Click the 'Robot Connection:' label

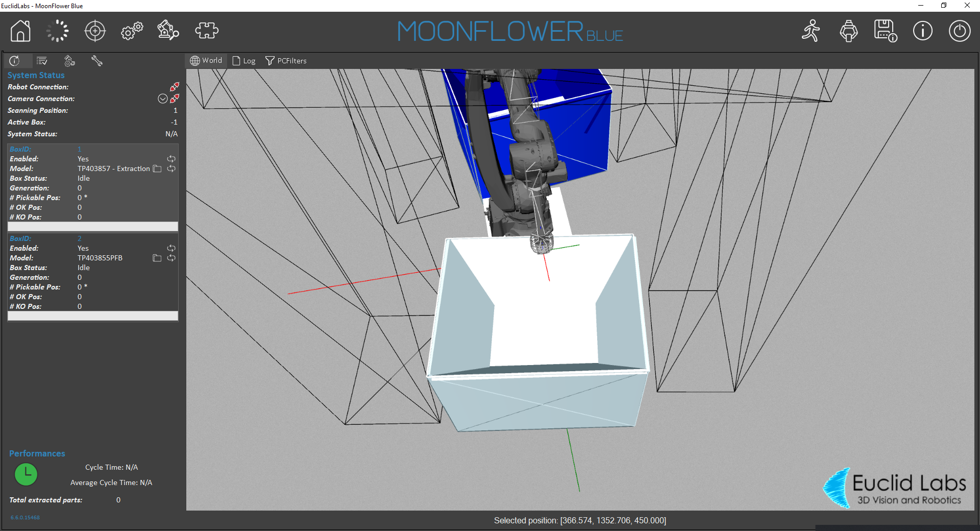[x=38, y=87]
